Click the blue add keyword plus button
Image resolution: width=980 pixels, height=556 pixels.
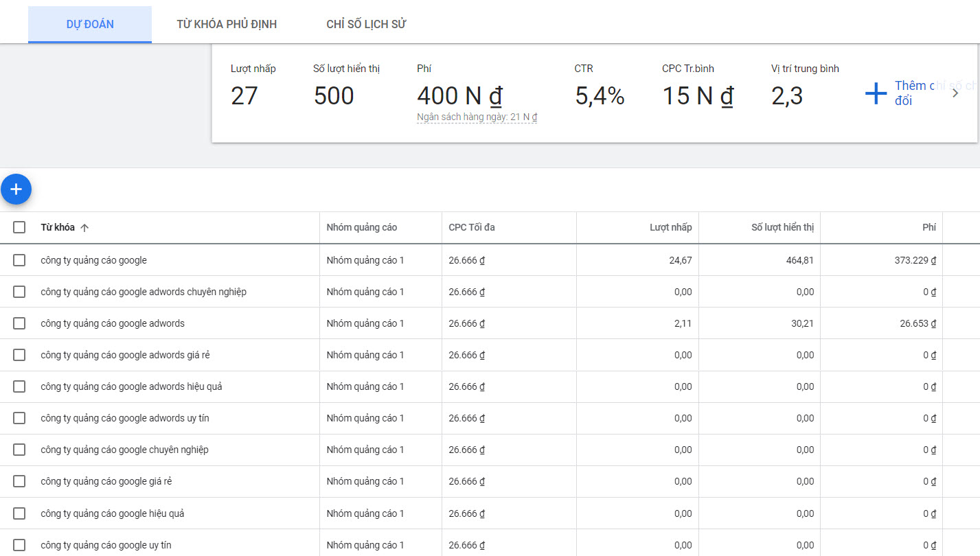coord(16,189)
